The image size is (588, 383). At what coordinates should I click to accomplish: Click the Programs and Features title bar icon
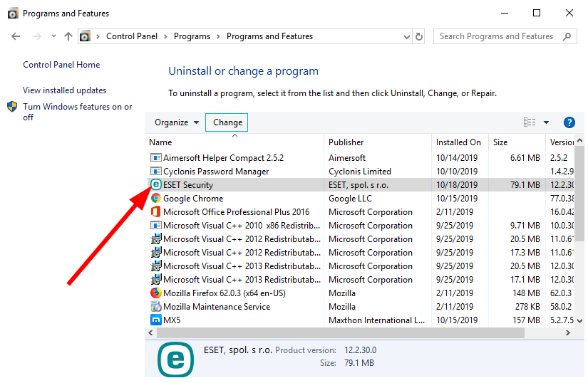pos(13,14)
